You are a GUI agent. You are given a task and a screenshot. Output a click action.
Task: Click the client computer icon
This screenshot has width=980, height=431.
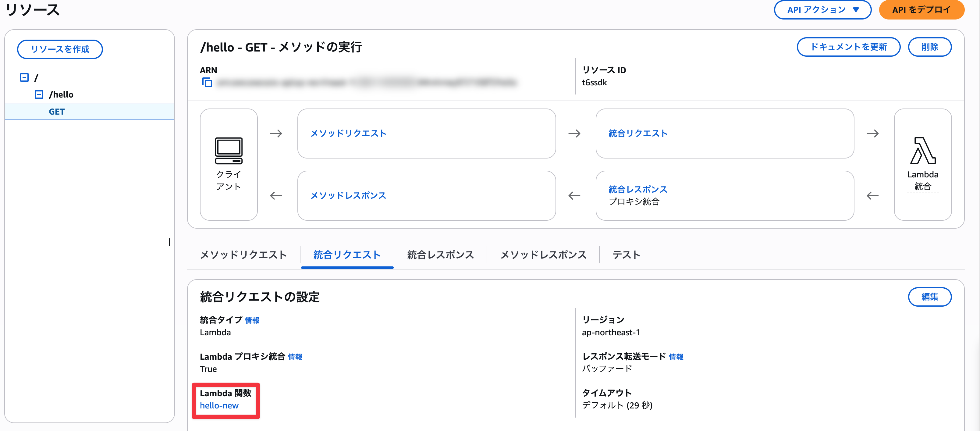(x=229, y=151)
